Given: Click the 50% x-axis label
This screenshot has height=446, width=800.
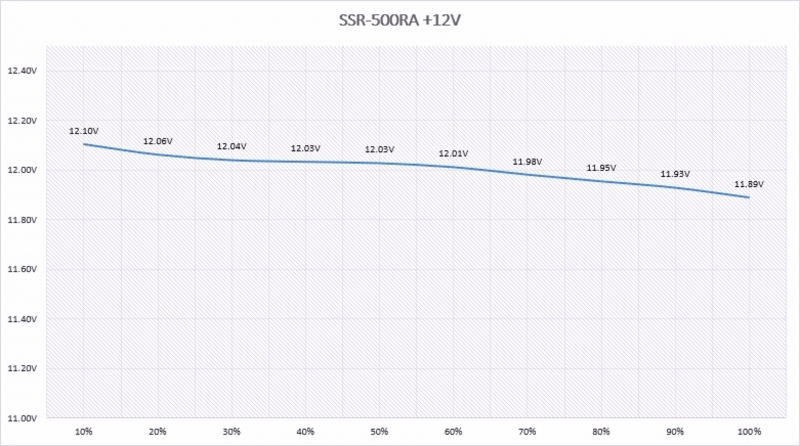Looking at the screenshot, I should [380, 432].
